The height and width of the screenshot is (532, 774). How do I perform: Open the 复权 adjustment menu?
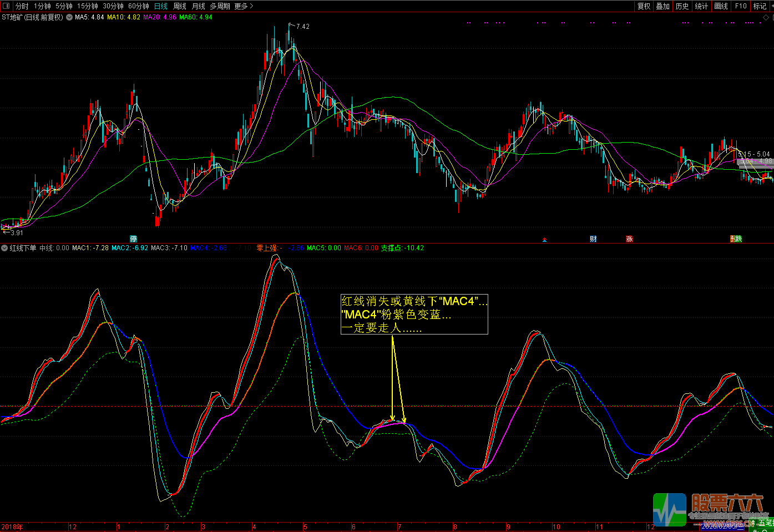pyautogui.click(x=644, y=6)
